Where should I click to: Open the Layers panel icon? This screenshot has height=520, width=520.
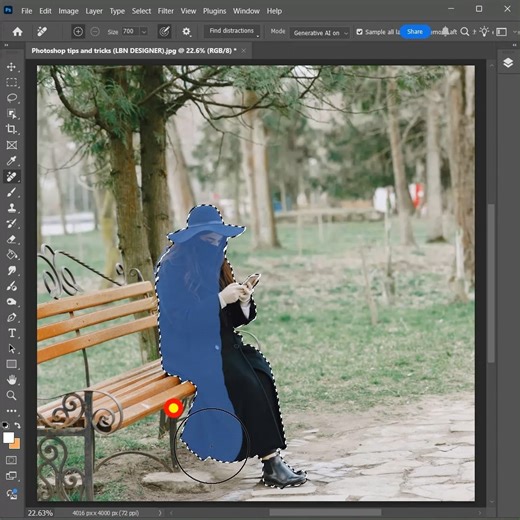click(508, 63)
